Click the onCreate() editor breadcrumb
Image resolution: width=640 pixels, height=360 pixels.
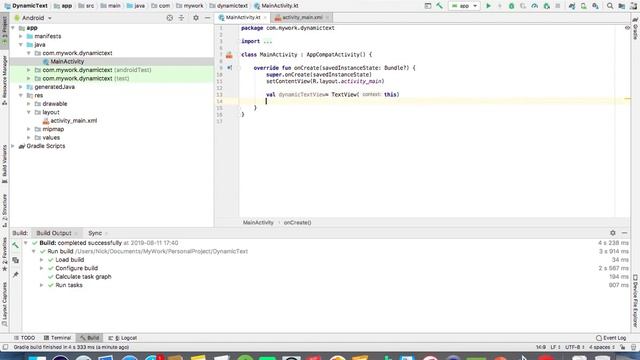click(297, 223)
